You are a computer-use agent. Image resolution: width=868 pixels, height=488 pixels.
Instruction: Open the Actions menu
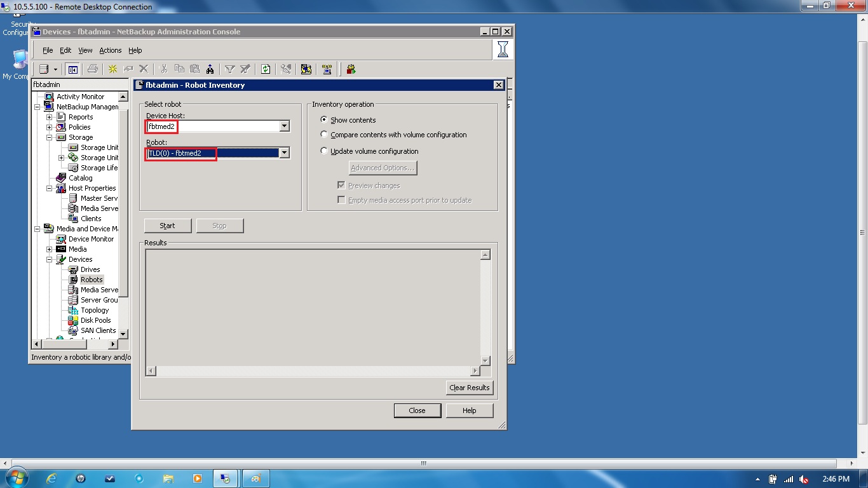click(x=110, y=50)
